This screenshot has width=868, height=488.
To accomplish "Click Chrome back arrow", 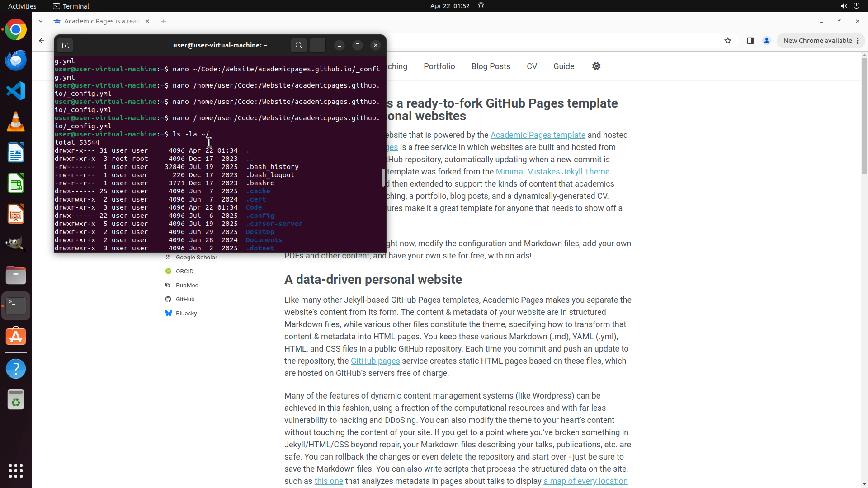I will 42,41.
